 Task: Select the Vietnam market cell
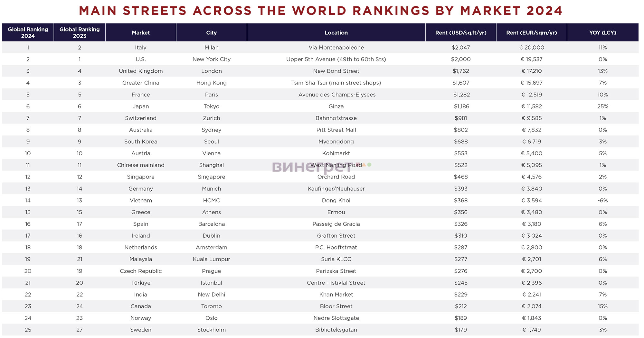tap(141, 200)
